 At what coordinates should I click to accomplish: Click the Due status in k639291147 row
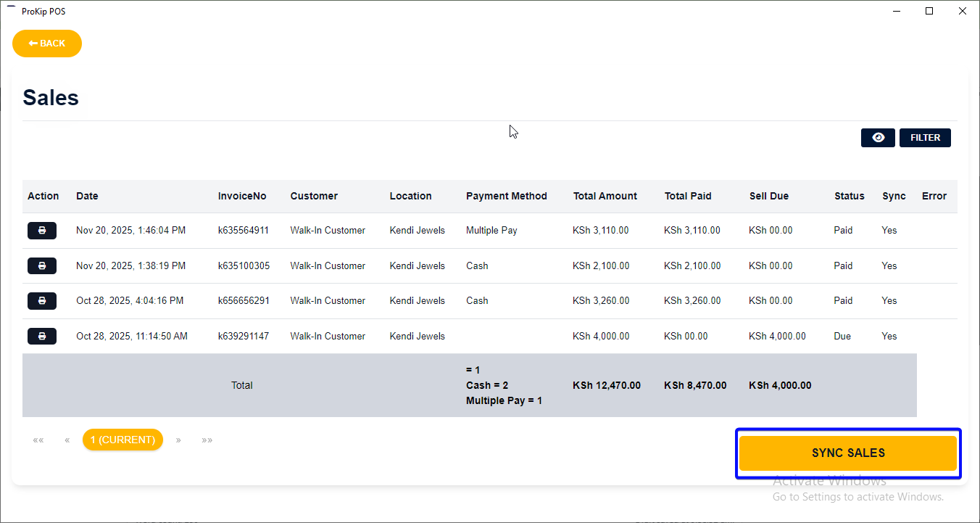pos(843,337)
